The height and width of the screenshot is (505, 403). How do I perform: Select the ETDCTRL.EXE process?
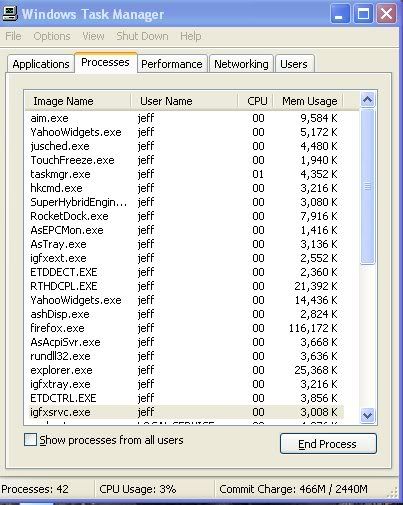tap(185, 398)
